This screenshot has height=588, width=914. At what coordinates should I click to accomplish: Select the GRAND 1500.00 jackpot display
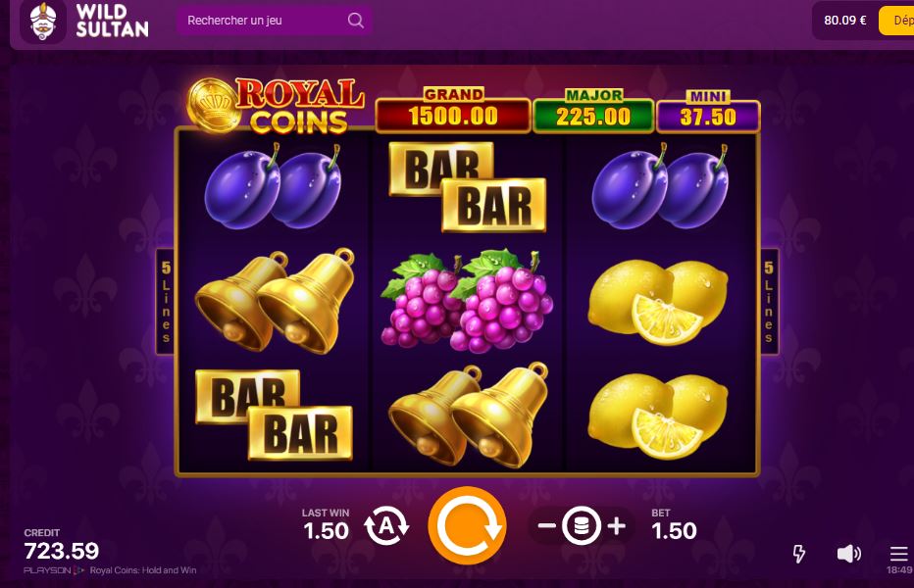pyautogui.click(x=453, y=110)
